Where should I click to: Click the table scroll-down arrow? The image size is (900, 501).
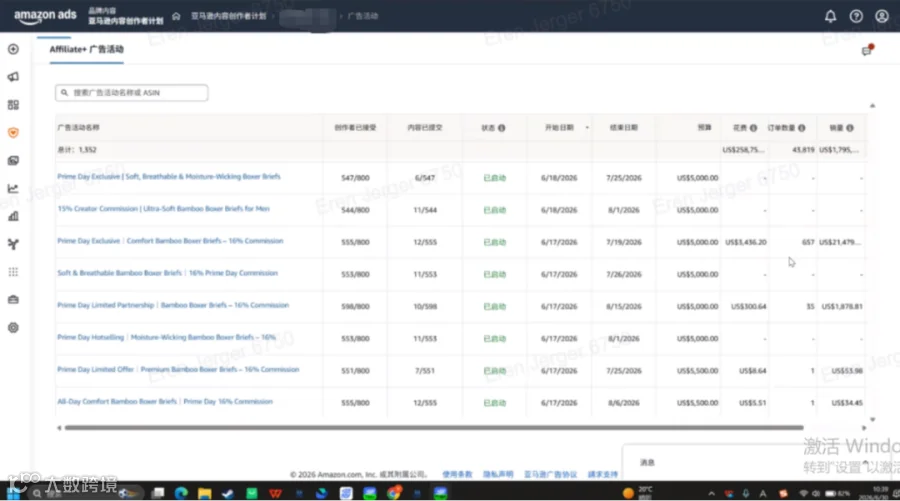pyautogui.click(x=872, y=420)
